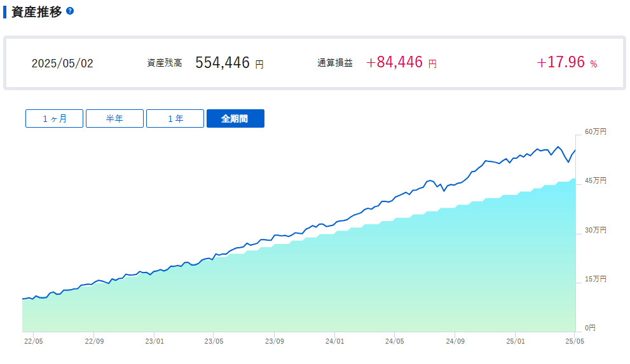Click the +84,446 円 total profit value
This screenshot has height=364, width=630.
pyautogui.click(x=401, y=62)
